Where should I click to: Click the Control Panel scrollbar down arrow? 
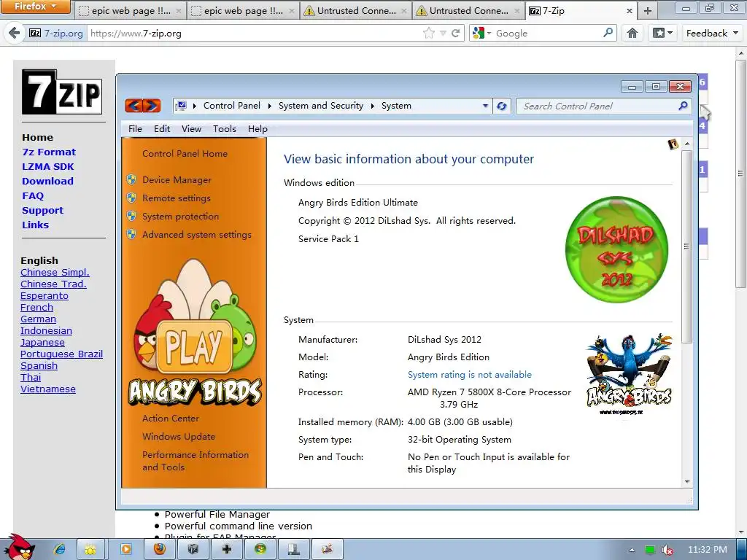click(687, 481)
